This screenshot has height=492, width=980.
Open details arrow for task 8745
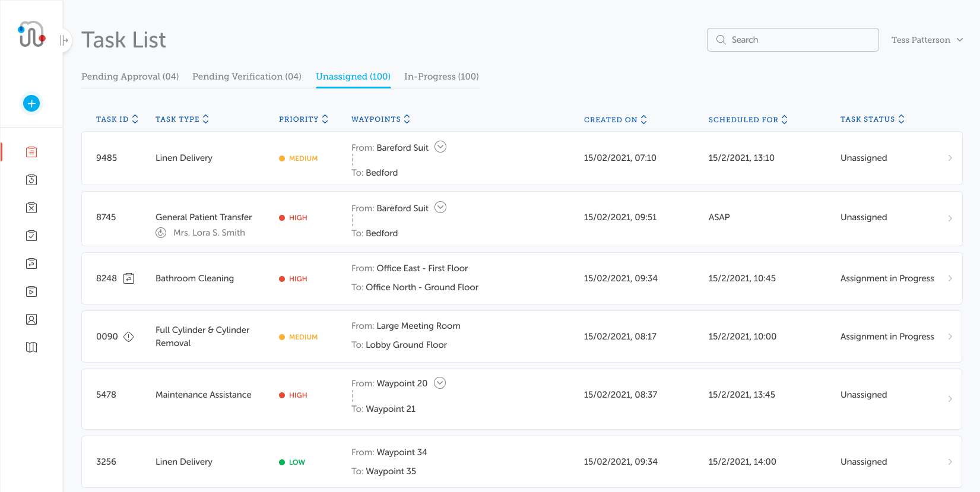point(950,218)
